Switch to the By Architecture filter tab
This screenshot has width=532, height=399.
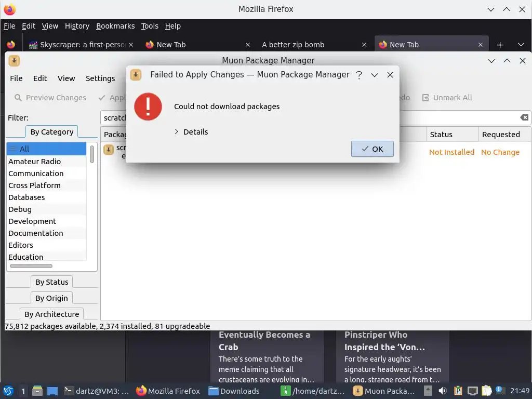51,314
